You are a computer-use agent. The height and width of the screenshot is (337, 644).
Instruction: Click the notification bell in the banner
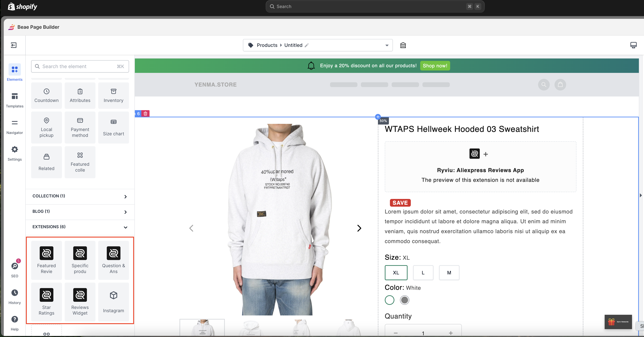click(311, 66)
